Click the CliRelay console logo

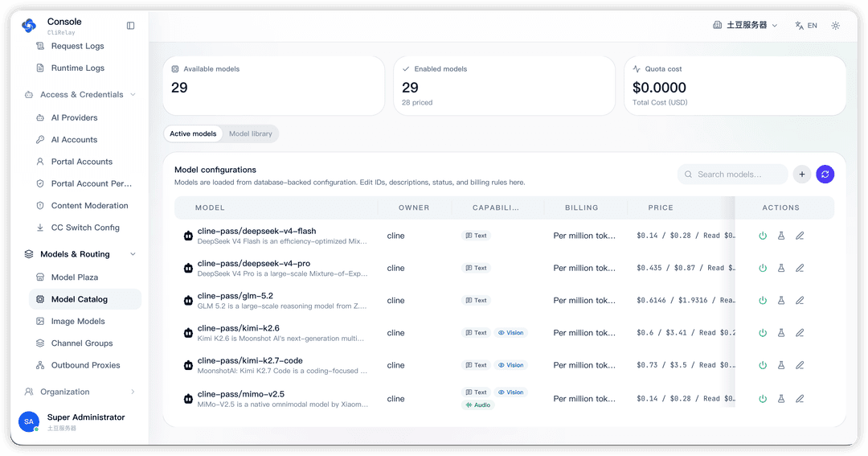[29, 26]
